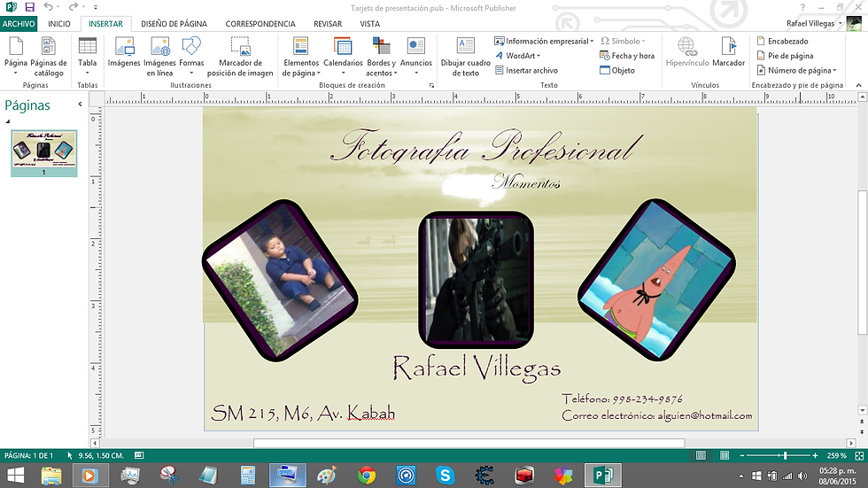Show hidden tray icons

point(741,476)
